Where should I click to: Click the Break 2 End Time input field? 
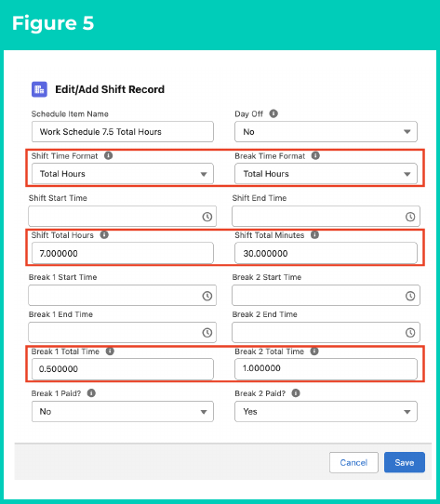(326, 332)
